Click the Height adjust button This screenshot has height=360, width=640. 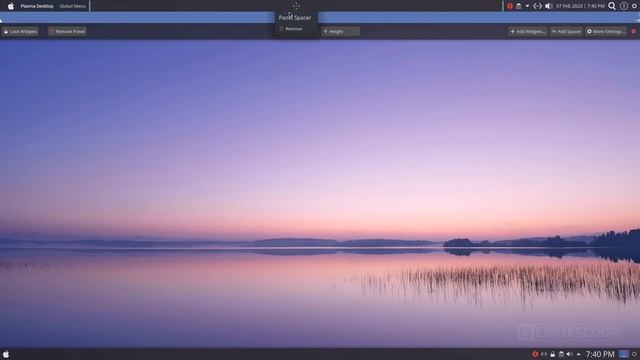[340, 31]
